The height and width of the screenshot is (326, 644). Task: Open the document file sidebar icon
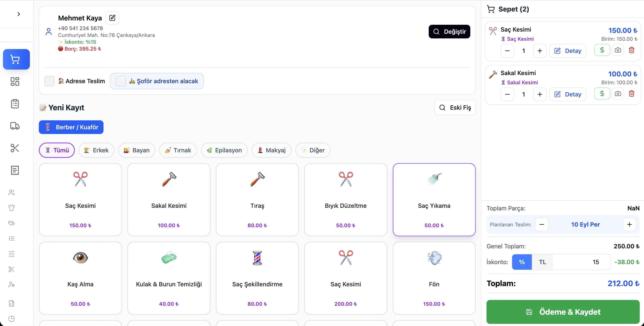pos(12,304)
